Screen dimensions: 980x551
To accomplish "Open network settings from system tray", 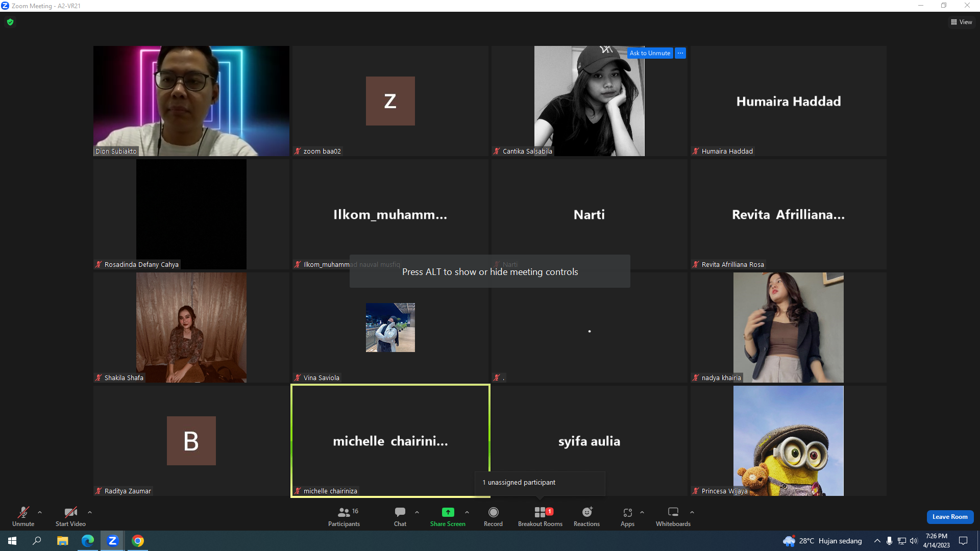I will 902,541.
